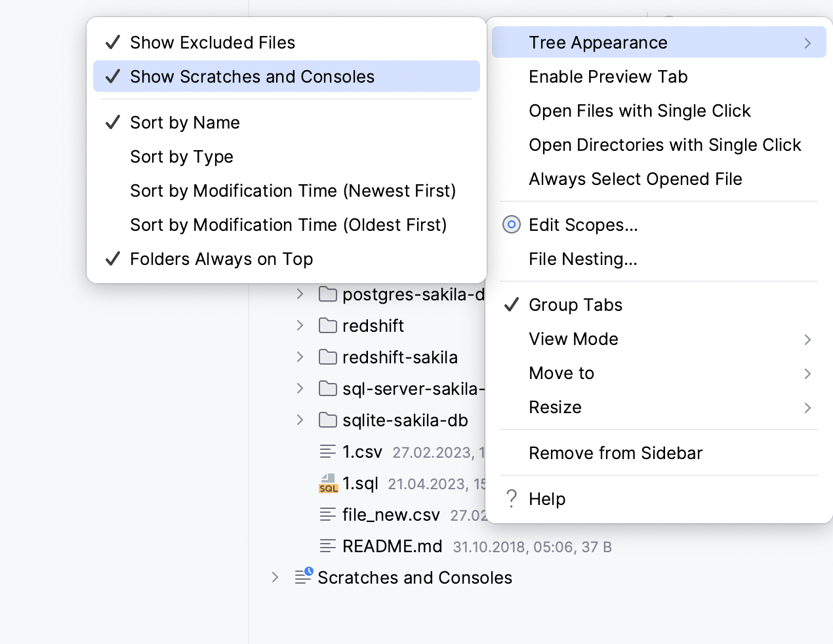Click the Edit Scopes radio-style icon
The image size is (833, 644).
[x=512, y=225]
